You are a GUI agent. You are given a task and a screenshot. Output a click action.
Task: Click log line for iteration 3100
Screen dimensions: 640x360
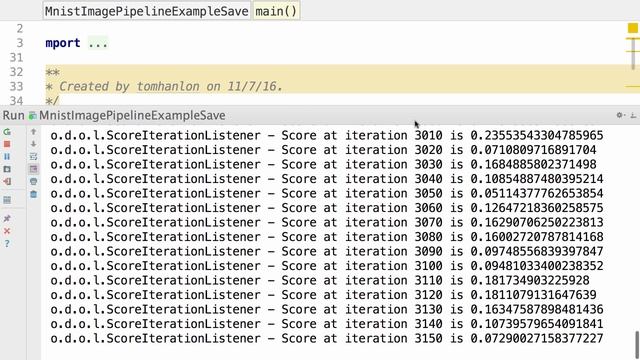point(327,266)
